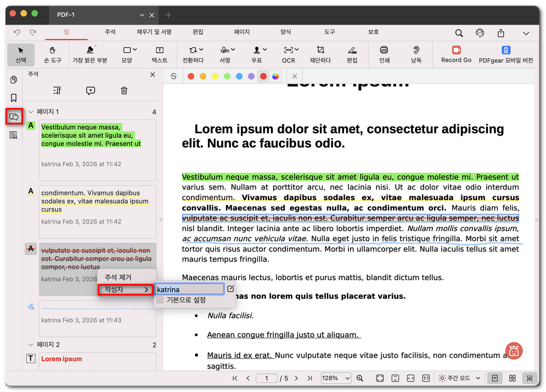Viewport: 546px width, 392px height.
Task: Open the bookmarks panel in the sidebar
Action: pos(14,98)
